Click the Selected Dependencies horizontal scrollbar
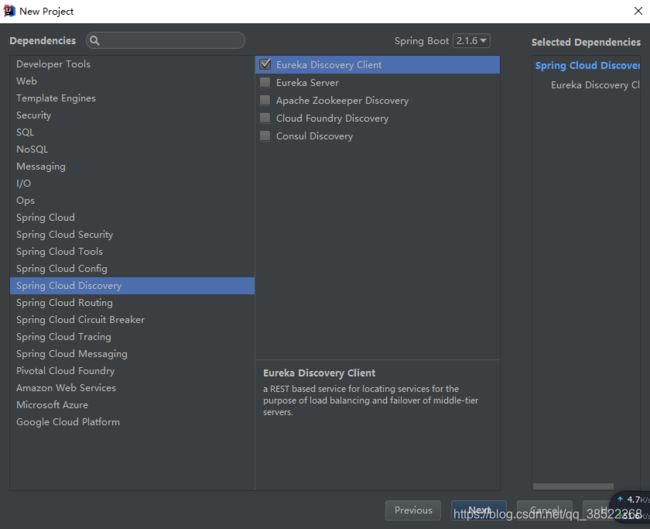 [573, 486]
